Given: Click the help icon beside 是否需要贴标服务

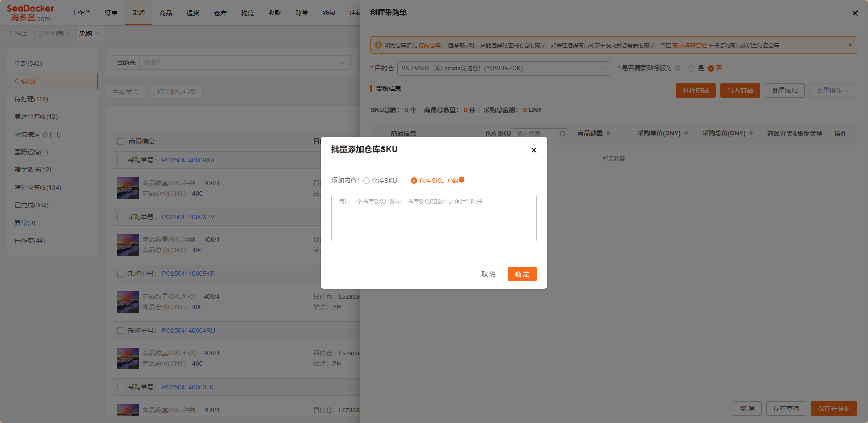Looking at the screenshot, I should click(677, 68).
